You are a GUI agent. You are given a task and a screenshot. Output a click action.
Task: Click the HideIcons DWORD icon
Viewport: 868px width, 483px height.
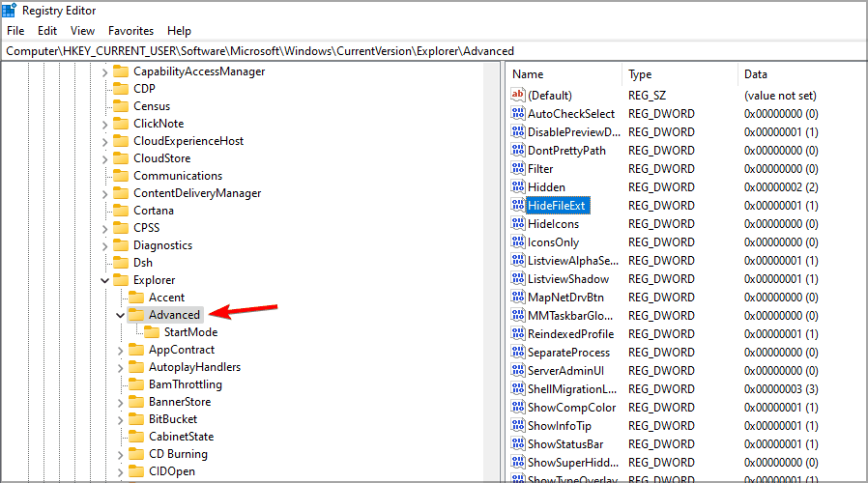[x=517, y=223]
